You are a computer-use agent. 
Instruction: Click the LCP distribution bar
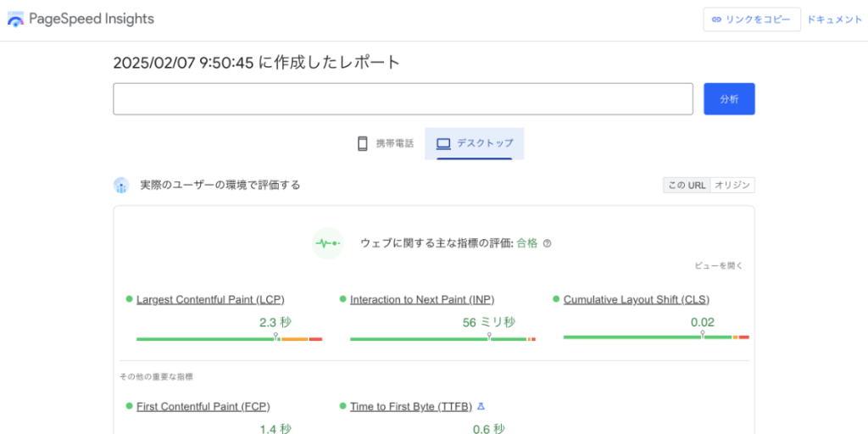[229, 339]
